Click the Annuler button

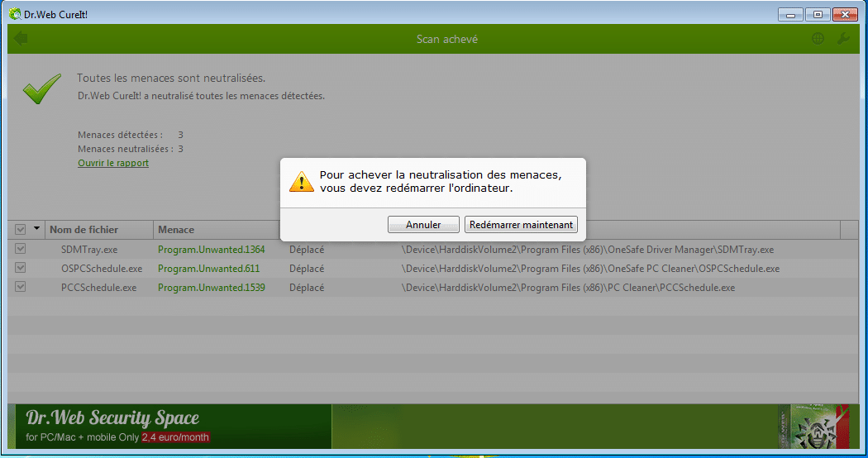(423, 224)
